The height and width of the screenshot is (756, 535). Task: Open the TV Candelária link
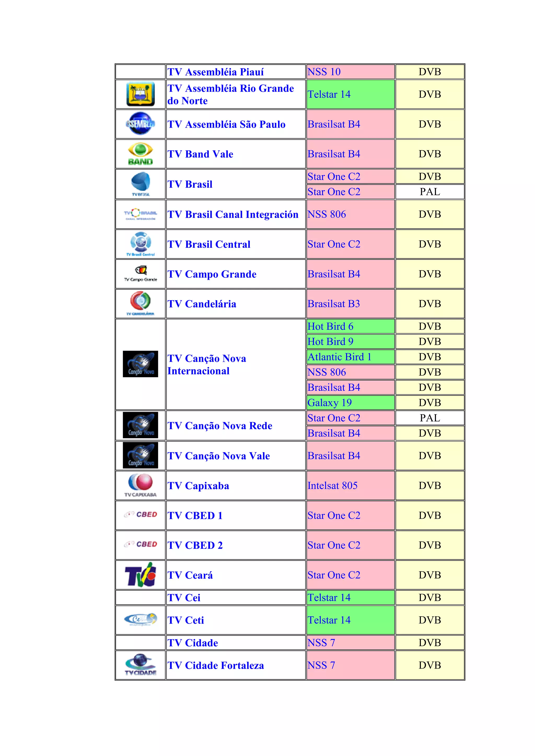[202, 304]
